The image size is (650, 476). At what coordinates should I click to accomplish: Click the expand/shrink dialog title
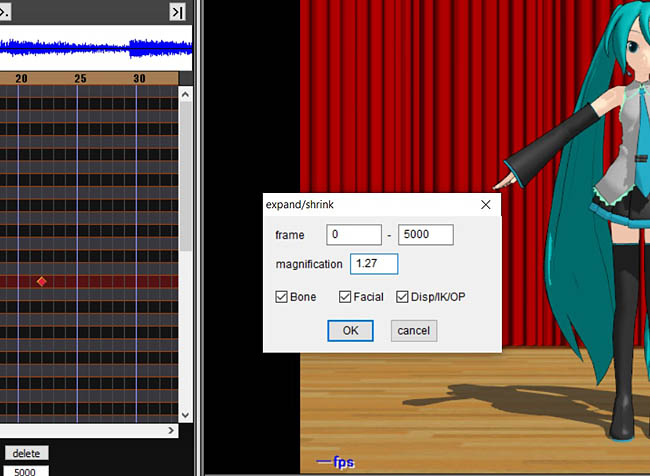[x=300, y=204]
